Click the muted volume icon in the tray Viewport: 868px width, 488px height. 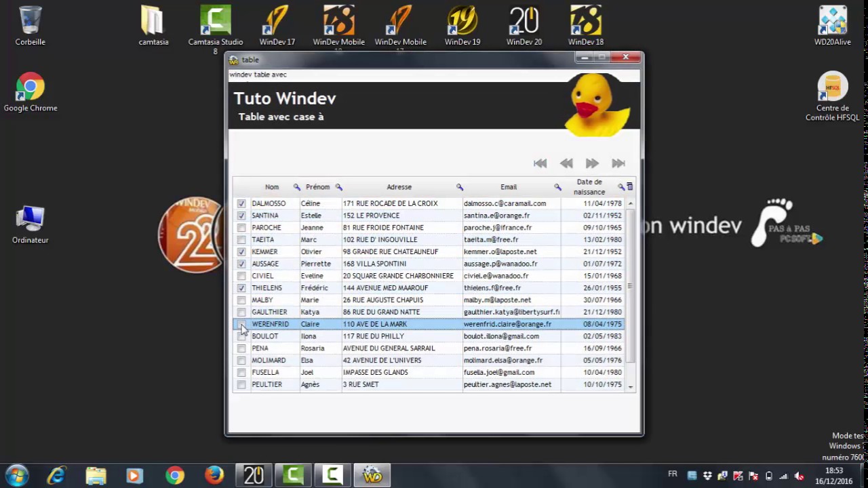pos(800,476)
